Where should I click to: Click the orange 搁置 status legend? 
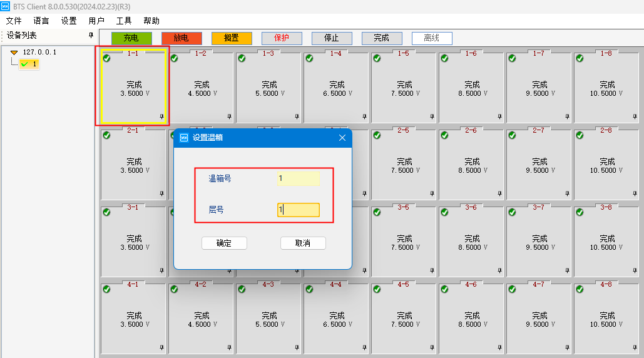point(232,38)
